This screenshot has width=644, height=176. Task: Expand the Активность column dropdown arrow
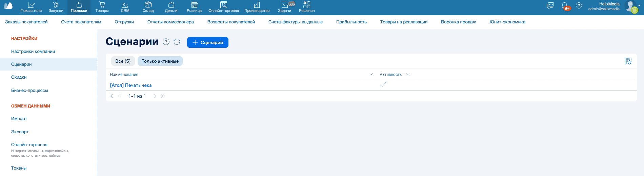click(408, 74)
